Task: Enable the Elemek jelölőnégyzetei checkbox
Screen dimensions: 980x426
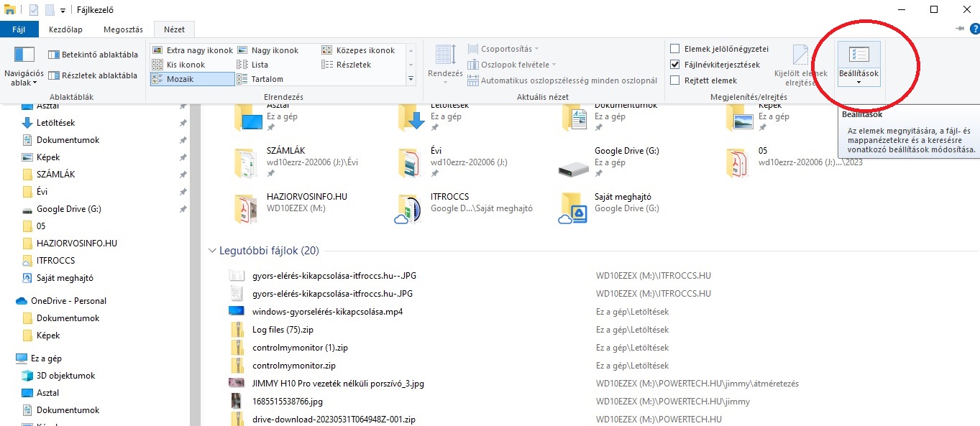Action: (674, 49)
